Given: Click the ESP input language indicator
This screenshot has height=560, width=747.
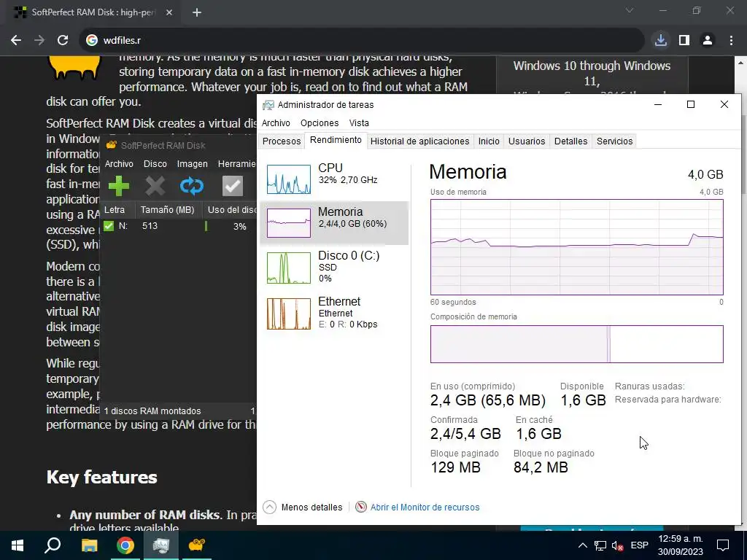Looking at the screenshot, I should point(639,545).
